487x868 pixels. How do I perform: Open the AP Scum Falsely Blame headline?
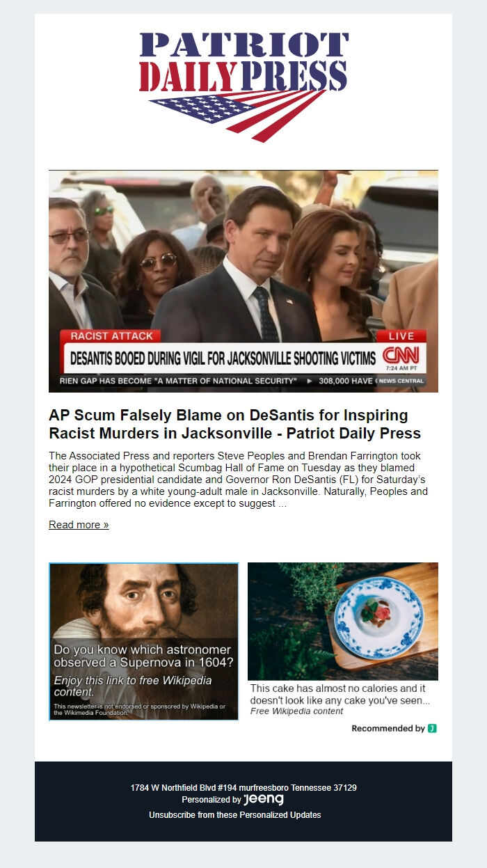[x=235, y=424]
